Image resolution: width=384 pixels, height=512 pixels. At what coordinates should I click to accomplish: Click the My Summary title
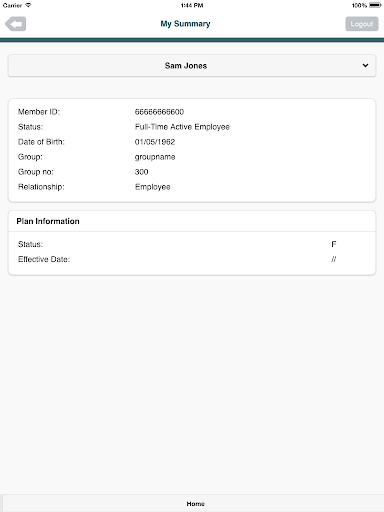pos(185,24)
